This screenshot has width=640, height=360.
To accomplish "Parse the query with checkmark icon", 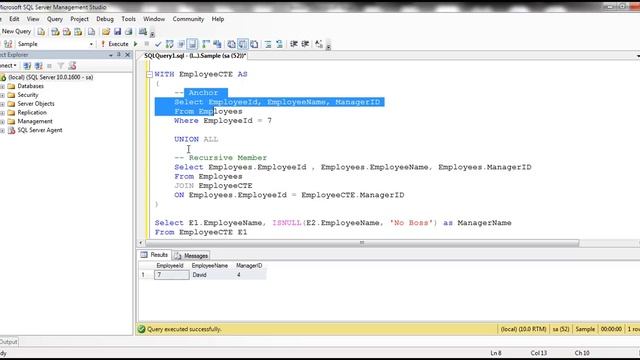I will (158, 44).
